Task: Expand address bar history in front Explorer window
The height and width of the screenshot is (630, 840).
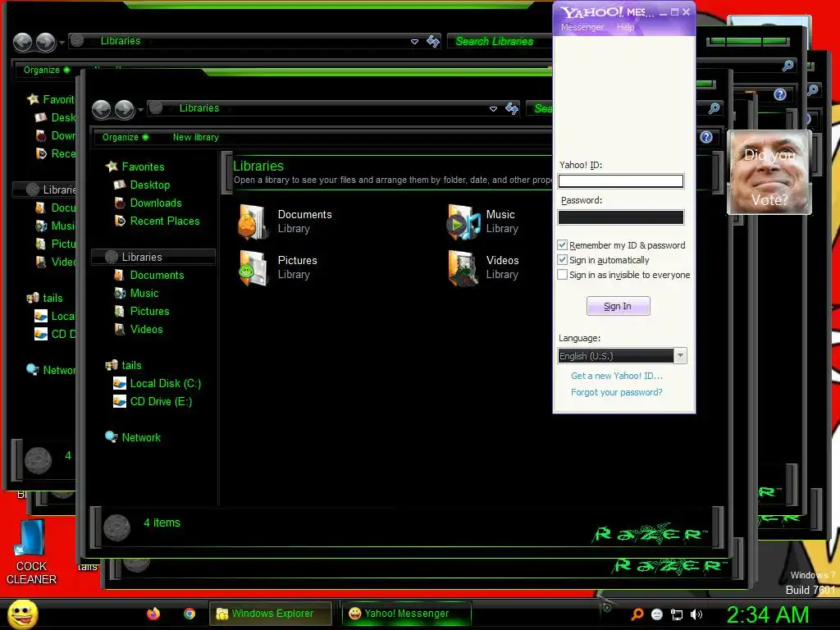Action: (x=493, y=109)
